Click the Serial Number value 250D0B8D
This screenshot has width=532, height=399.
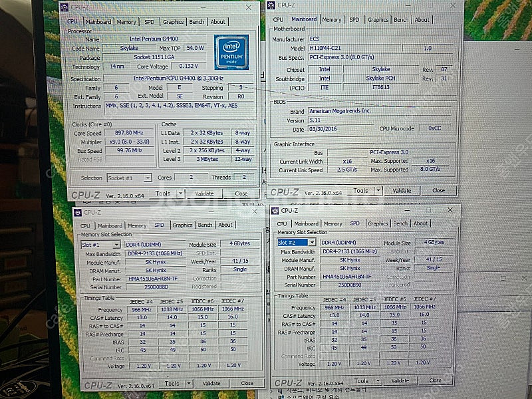[156, 287]
